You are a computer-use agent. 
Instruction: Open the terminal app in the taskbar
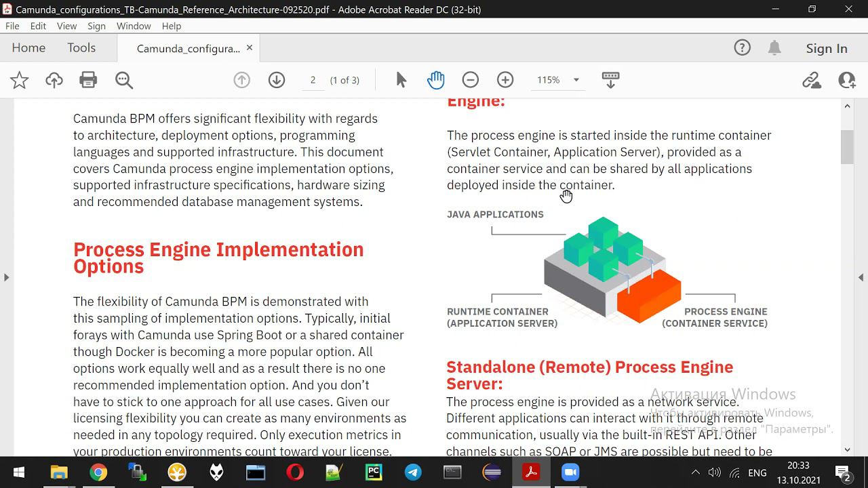[452, 472]
